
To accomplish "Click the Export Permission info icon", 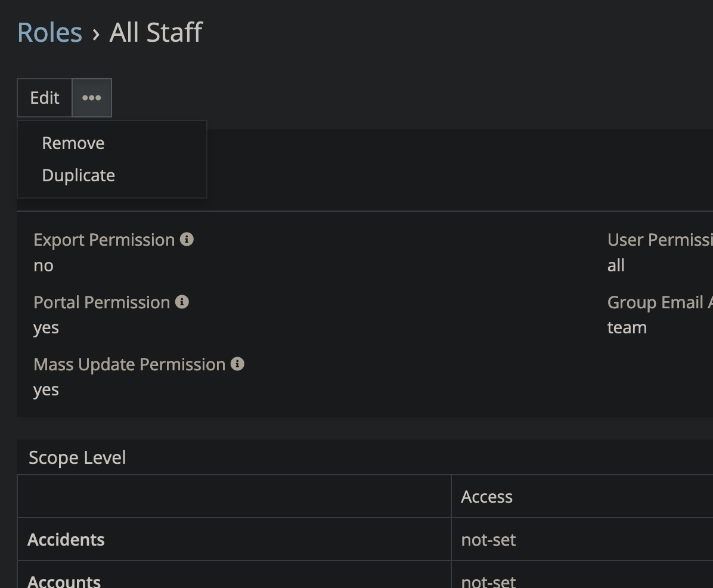I will pyautogui.click(x=187, y=239).
